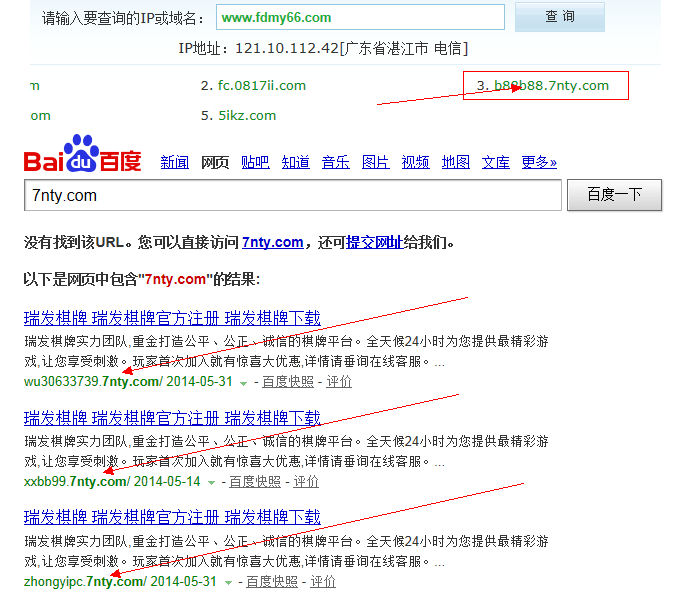Click the Baidu logo

coord(82,153)
